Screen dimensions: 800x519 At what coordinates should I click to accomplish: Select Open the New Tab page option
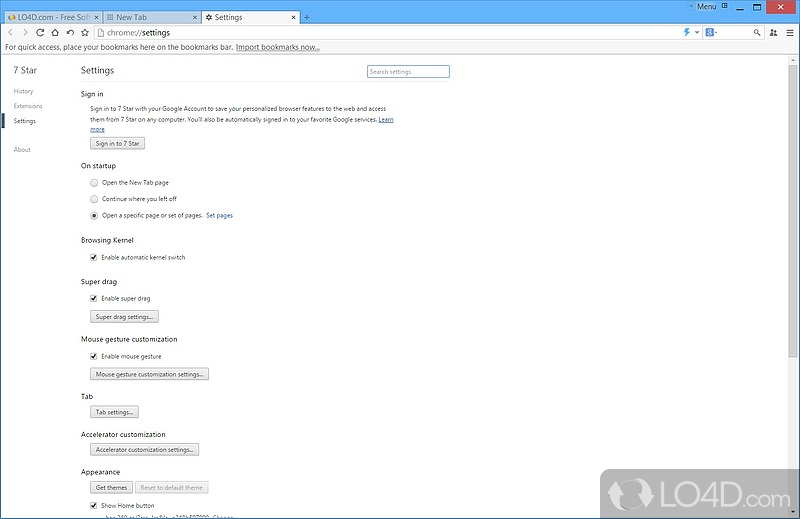[x=94, y=183]
